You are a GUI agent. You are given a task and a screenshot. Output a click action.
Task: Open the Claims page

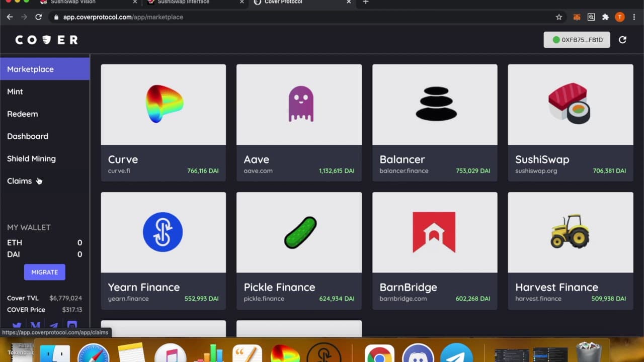[x=19, y=181]
